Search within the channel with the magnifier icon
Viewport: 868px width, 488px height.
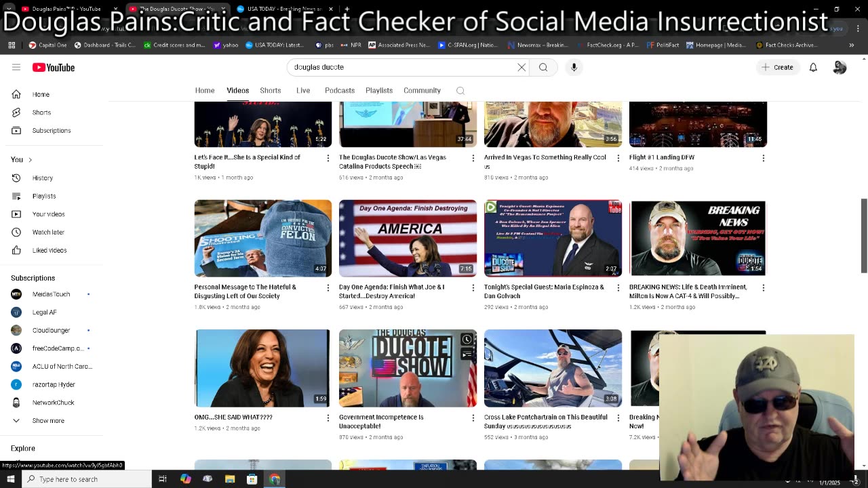point(460,91)
